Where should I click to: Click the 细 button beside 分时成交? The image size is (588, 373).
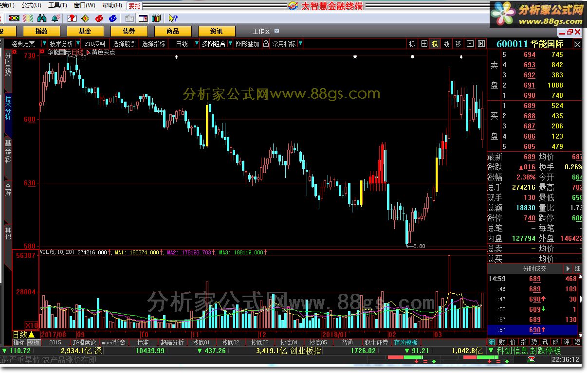pos(577,268)
